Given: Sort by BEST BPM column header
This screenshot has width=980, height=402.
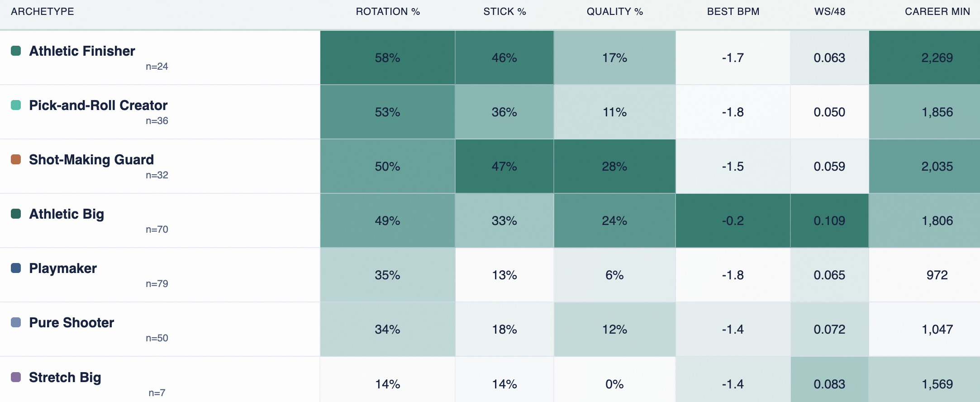Looking at the screenshot, I should point(733,12).
